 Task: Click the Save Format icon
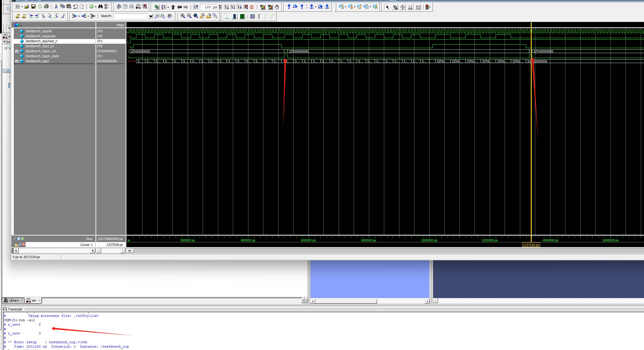[x=33, y=6]
